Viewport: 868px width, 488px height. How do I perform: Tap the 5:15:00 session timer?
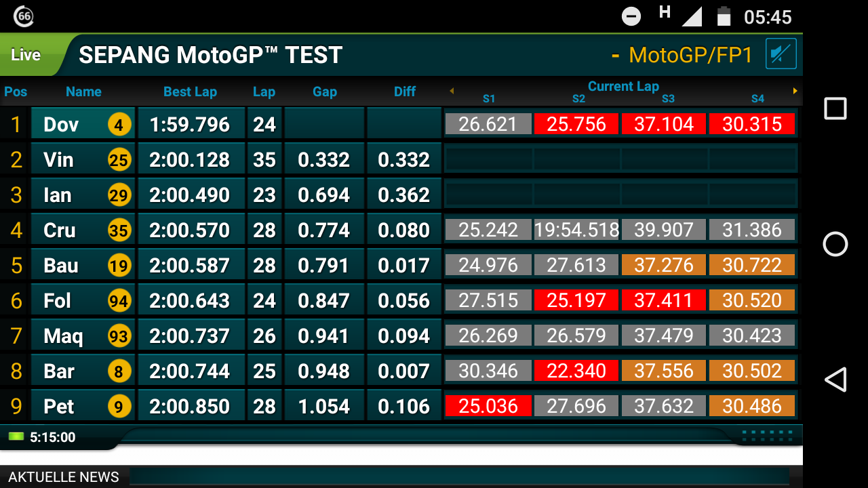[52, 438]
